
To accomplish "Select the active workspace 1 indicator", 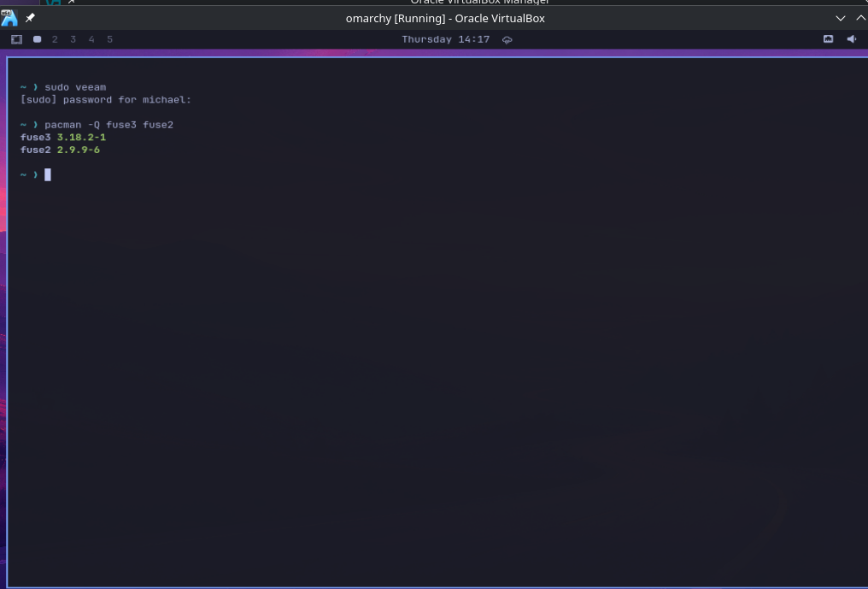I will [x=37, y=39].
